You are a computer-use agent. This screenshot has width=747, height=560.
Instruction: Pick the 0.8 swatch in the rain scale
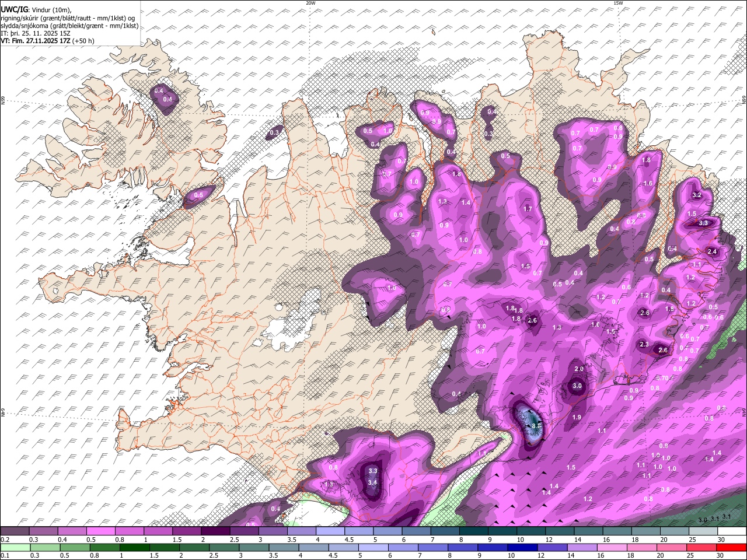click(x=104, y=547)
